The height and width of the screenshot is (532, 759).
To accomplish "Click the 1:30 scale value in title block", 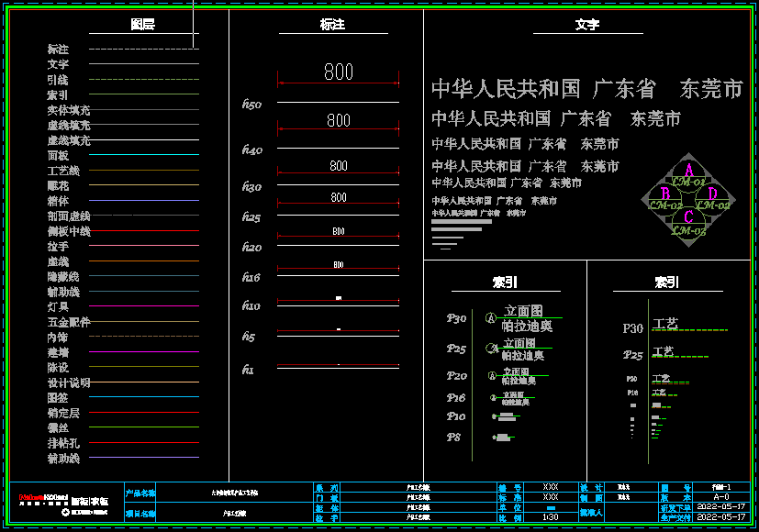I will coord(551,517).
